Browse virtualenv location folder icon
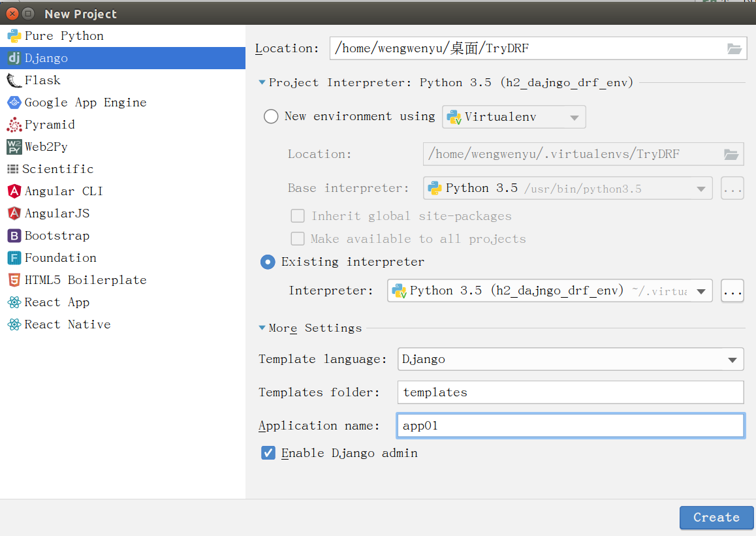 (731, 154)
